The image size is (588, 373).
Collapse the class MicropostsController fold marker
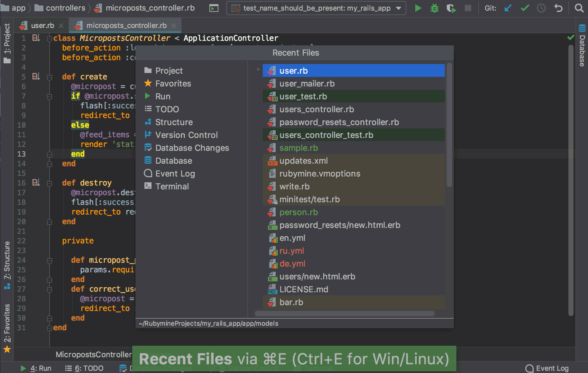(49, 39)
